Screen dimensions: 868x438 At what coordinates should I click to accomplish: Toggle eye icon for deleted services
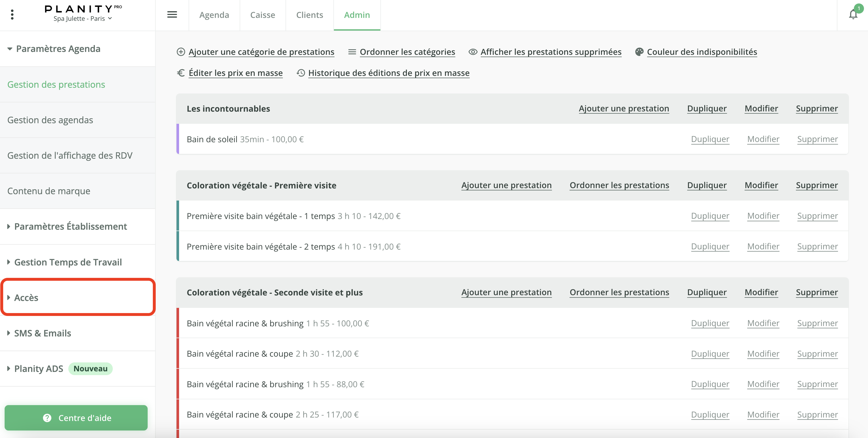[473, 52]
